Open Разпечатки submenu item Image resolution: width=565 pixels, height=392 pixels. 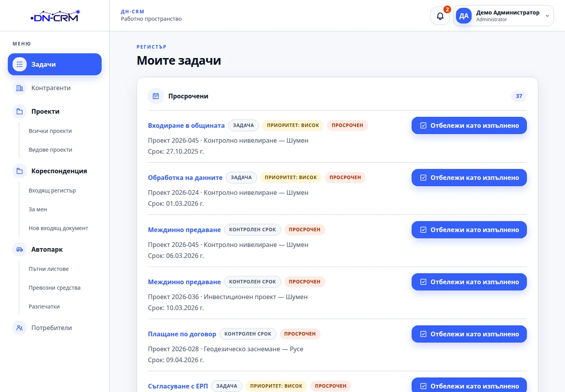coord(44,307)
